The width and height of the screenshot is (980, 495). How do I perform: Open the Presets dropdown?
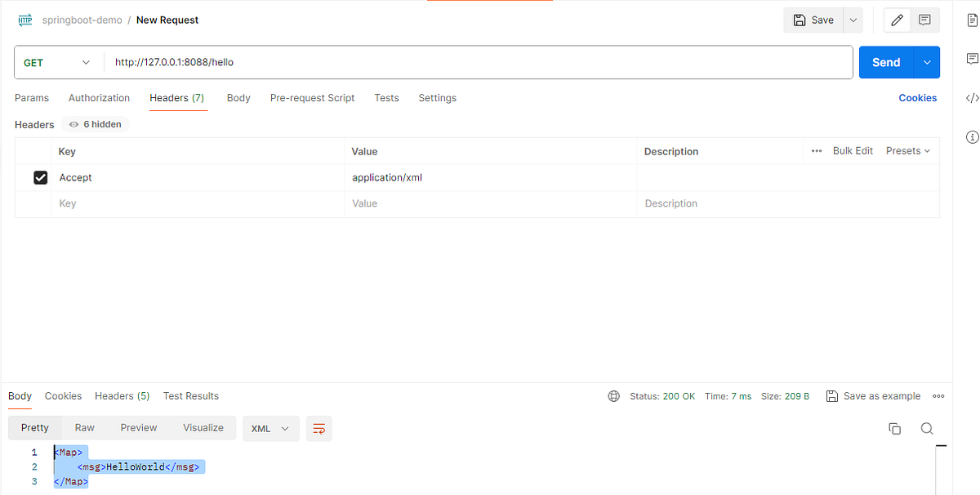906,151
